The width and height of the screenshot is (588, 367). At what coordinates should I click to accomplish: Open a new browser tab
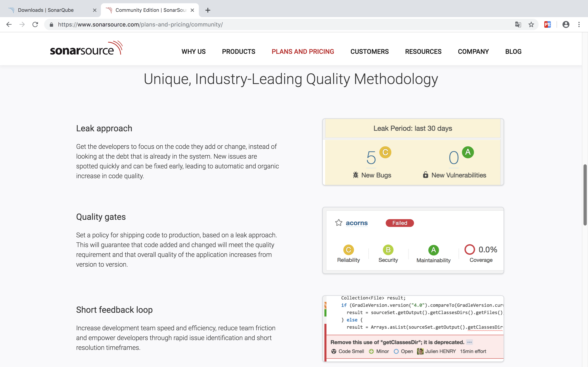(208, 10)
